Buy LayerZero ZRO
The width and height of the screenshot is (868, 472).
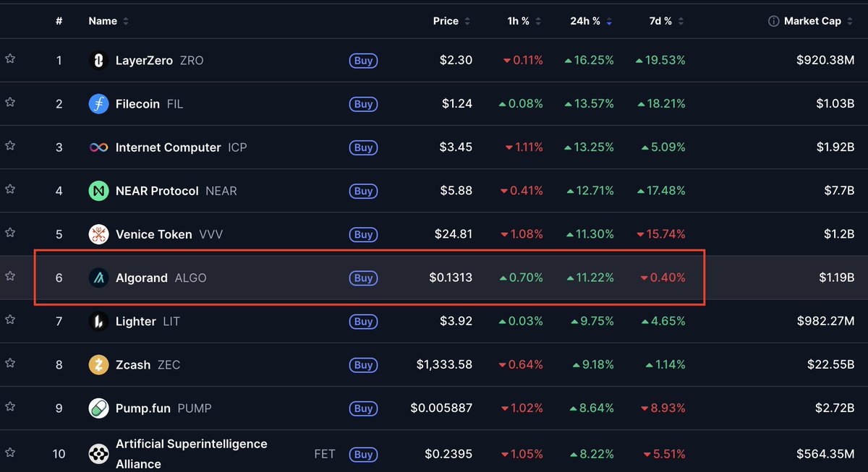pos(363,61)
